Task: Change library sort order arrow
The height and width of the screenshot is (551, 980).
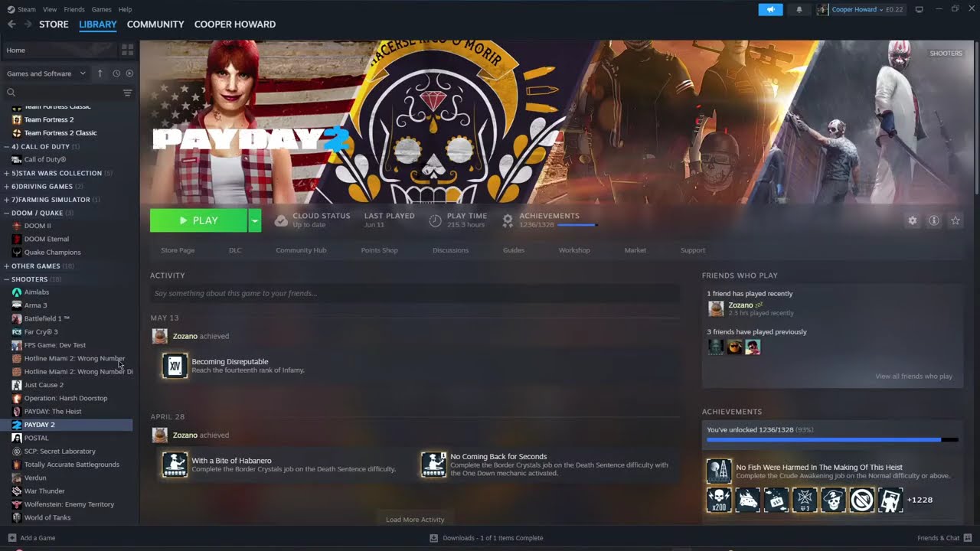Action: coord(100,73)
